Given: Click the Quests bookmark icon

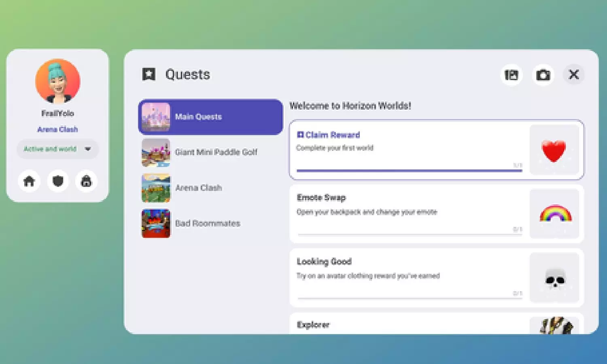Looking at the screenshot, I should click(x=149, y=74).
